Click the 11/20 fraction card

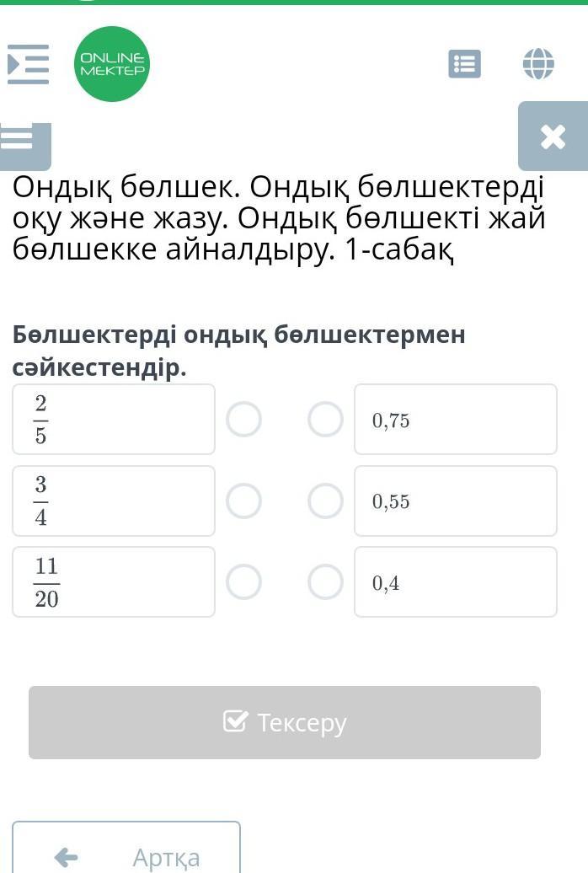(x=114, y=581)
